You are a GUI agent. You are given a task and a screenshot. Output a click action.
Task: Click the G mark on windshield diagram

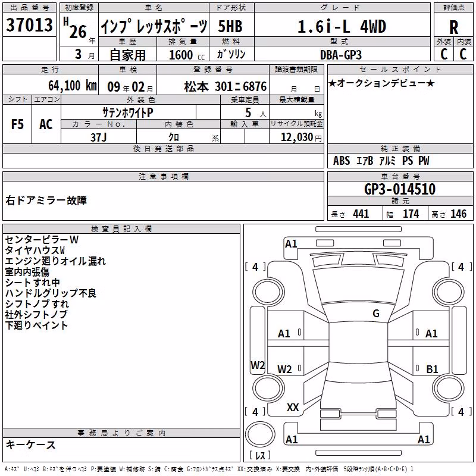(376, 314)
